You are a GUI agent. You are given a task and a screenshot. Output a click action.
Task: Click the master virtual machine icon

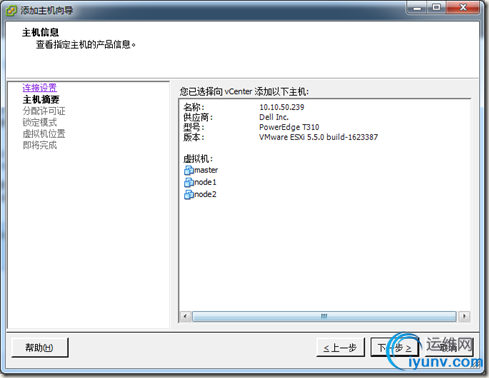(x=189, y=170)
